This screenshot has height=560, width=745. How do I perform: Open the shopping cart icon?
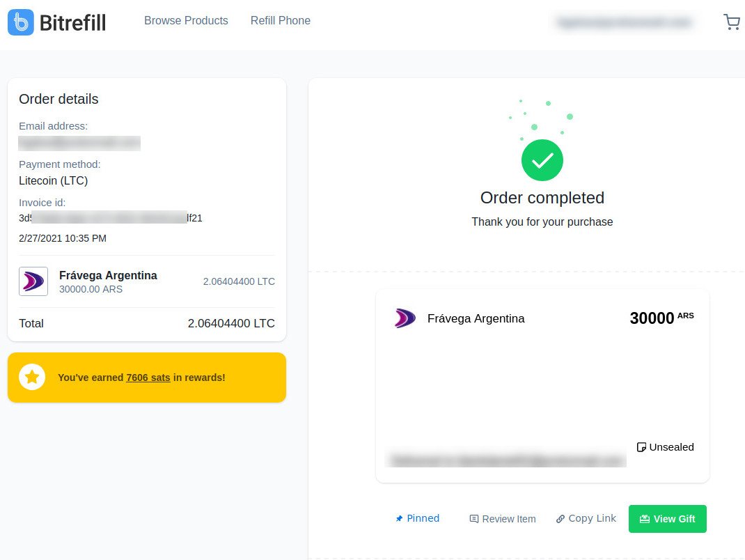pos(732,22)
